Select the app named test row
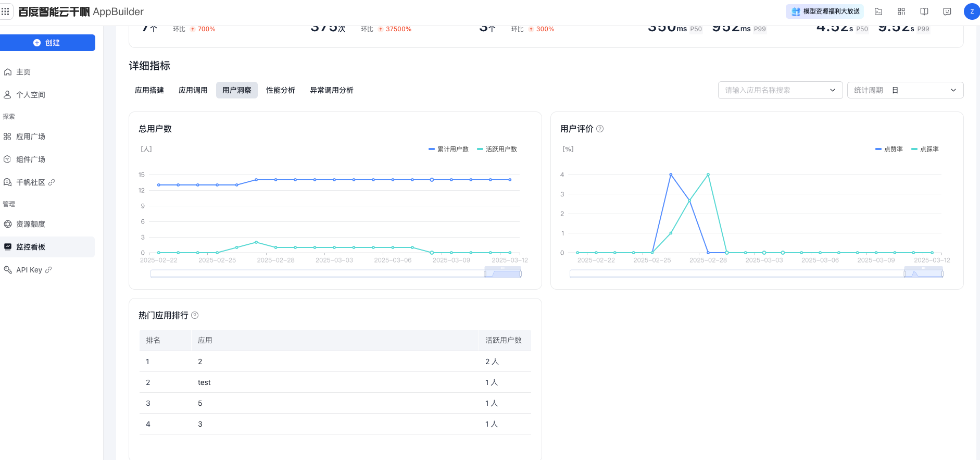Image resolution: width=980 pixels, height=460 pixels. click(x=335, y=382)
